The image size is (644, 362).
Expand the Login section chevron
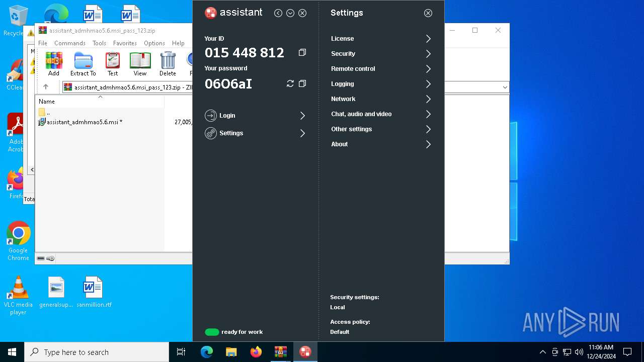(302, 116)
